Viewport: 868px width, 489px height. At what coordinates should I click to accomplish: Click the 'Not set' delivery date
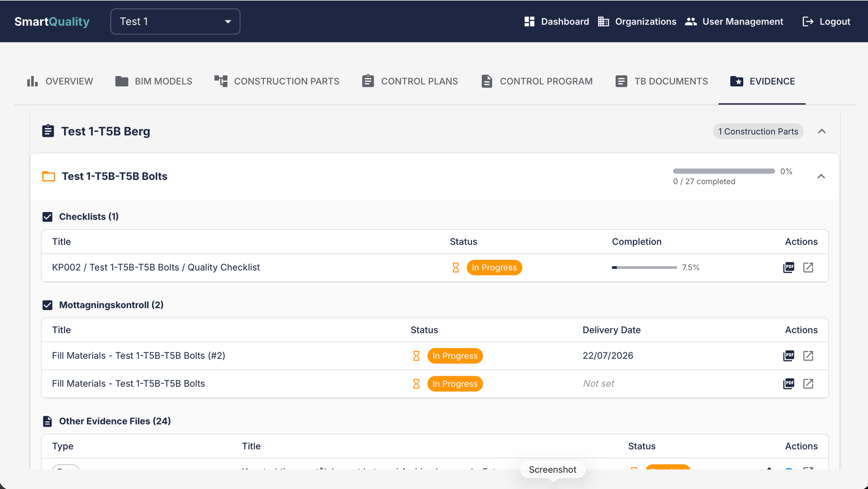[x=598, y=384]
